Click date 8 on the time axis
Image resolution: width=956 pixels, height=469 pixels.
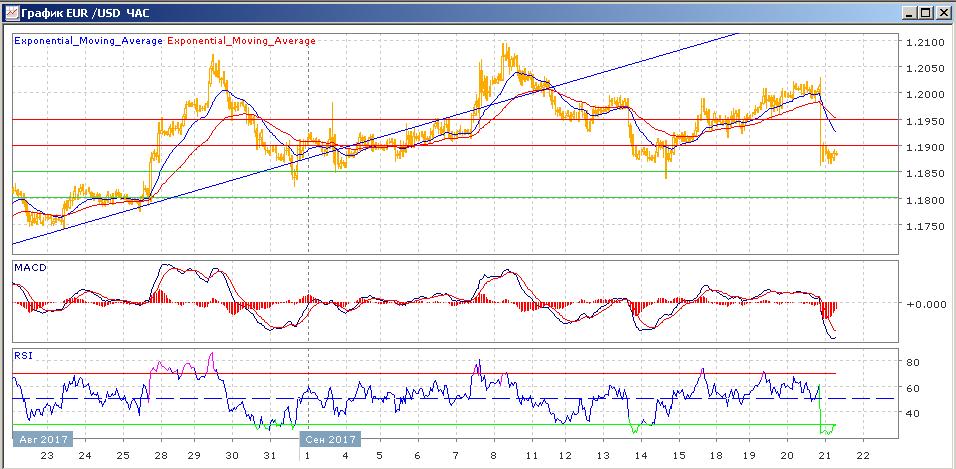tap(492, 455)
